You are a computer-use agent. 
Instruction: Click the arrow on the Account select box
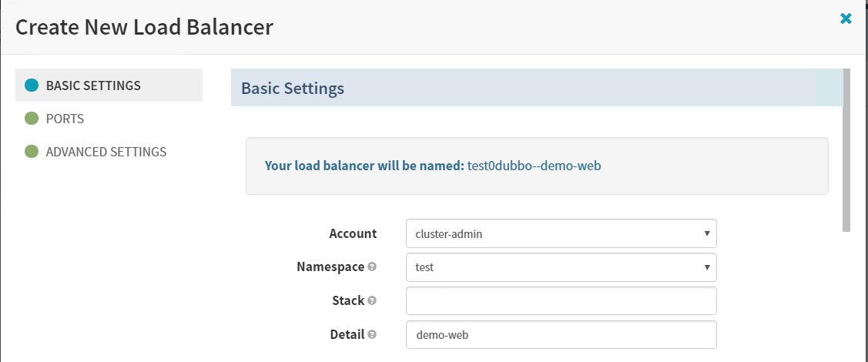[706, 233]
